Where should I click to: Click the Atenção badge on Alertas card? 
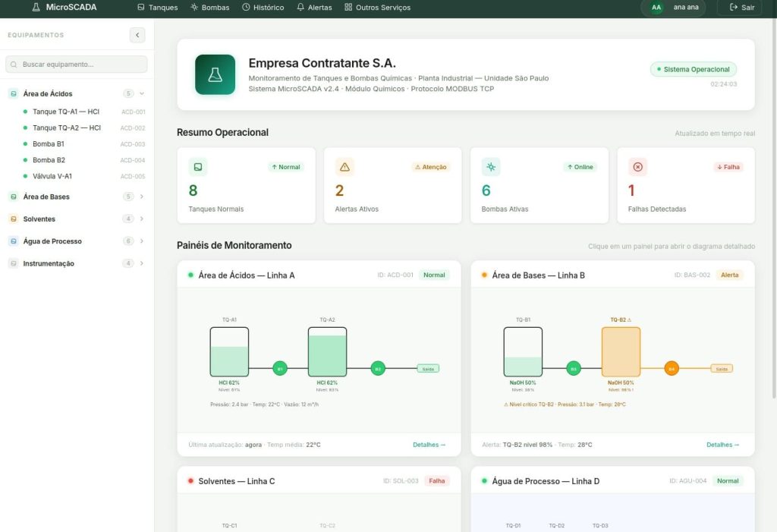(431, 167)
